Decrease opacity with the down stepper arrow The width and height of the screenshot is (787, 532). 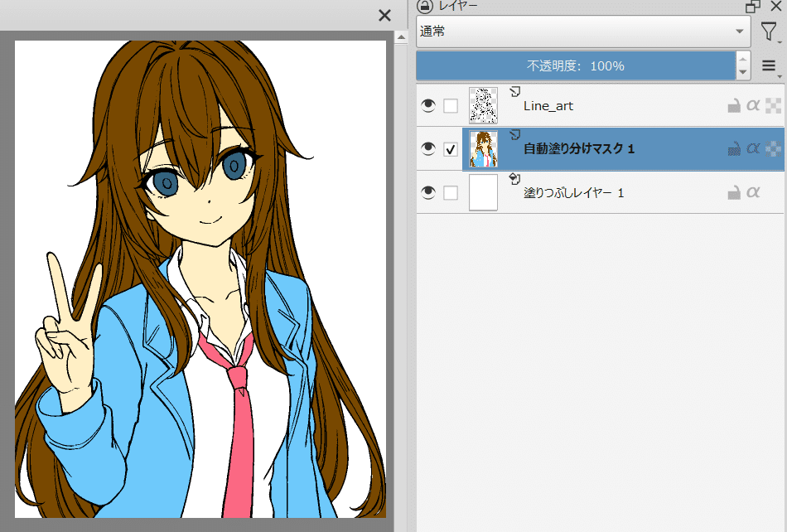pos(743,73)
